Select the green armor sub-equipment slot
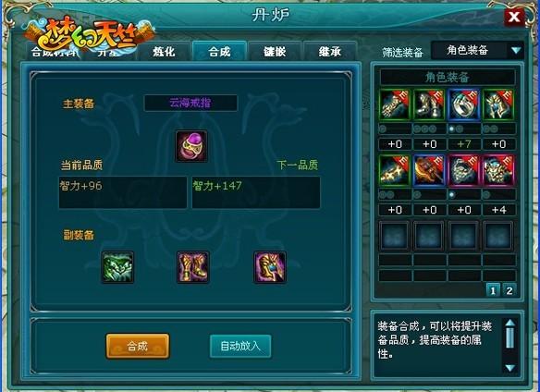The height and width of the screenshot is (392, 540). point(117,267)
